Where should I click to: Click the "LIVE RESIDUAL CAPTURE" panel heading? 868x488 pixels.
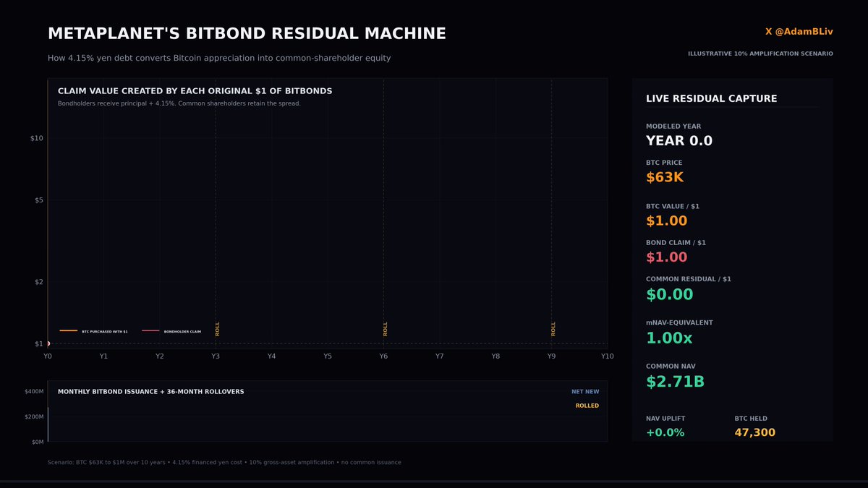[712, 98]
